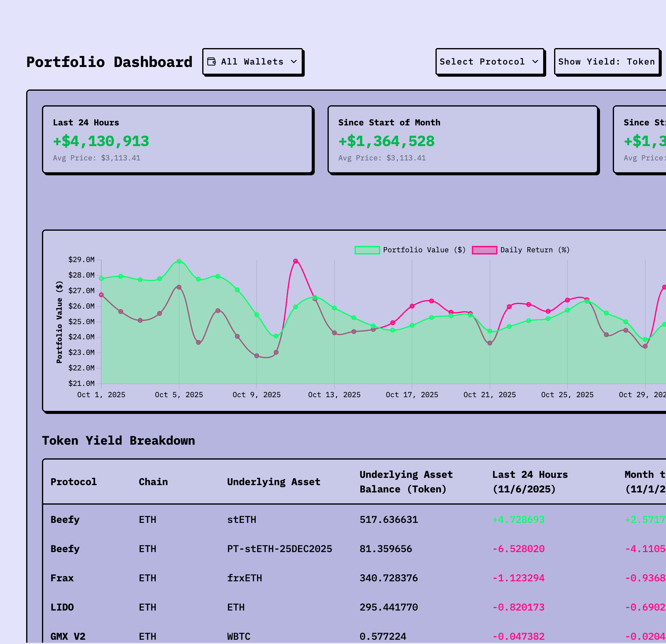Select the Since Start of Month card
This screenshot has height=644, width=666.
pyautogui.click(x=462, y=139)
